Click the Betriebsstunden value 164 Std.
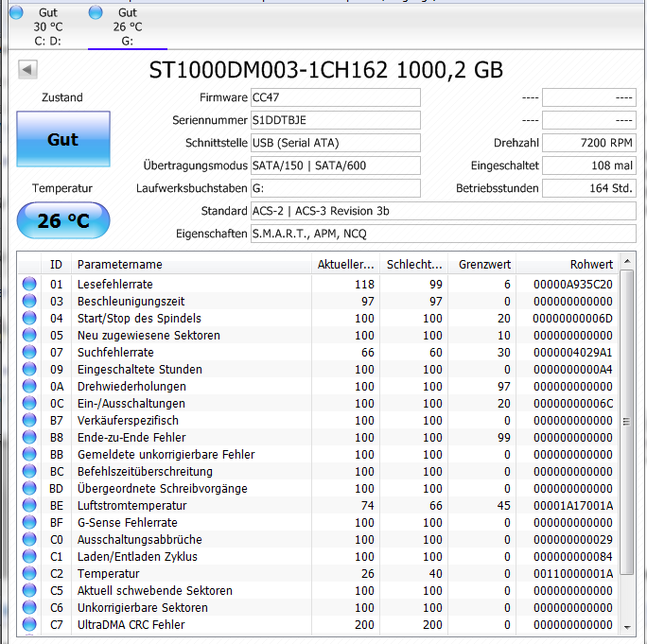 coord(588,188)
